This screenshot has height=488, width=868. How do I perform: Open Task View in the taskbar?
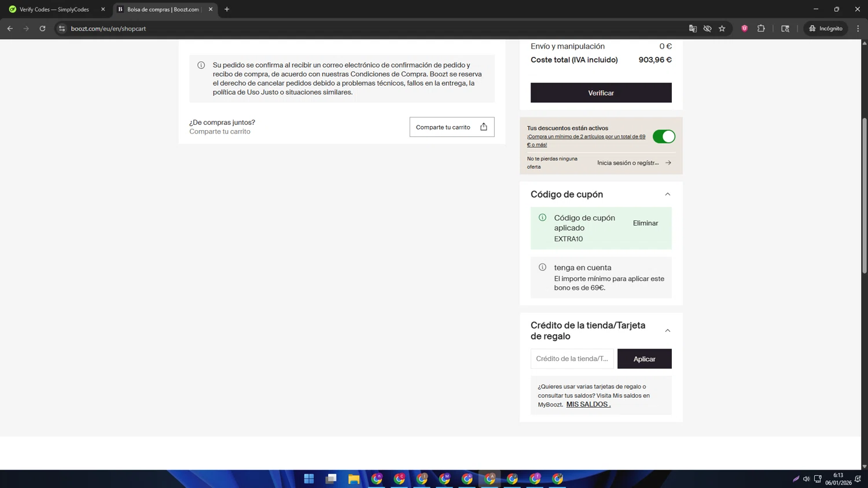point(331,479)
